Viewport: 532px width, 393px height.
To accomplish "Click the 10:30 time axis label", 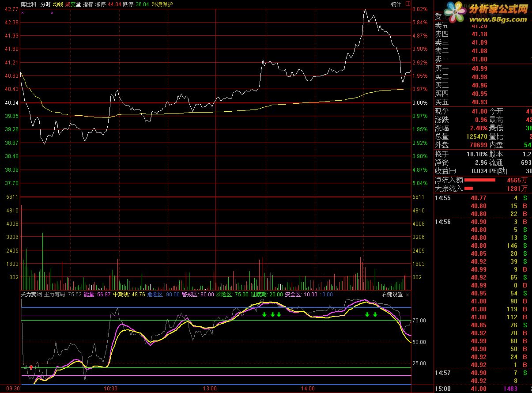I will (x=110, y=389).
